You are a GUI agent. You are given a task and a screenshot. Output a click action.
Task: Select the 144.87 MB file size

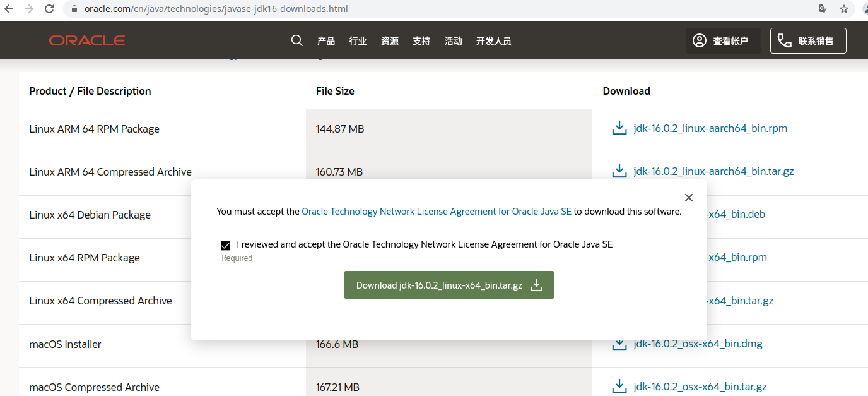point(340,129)
